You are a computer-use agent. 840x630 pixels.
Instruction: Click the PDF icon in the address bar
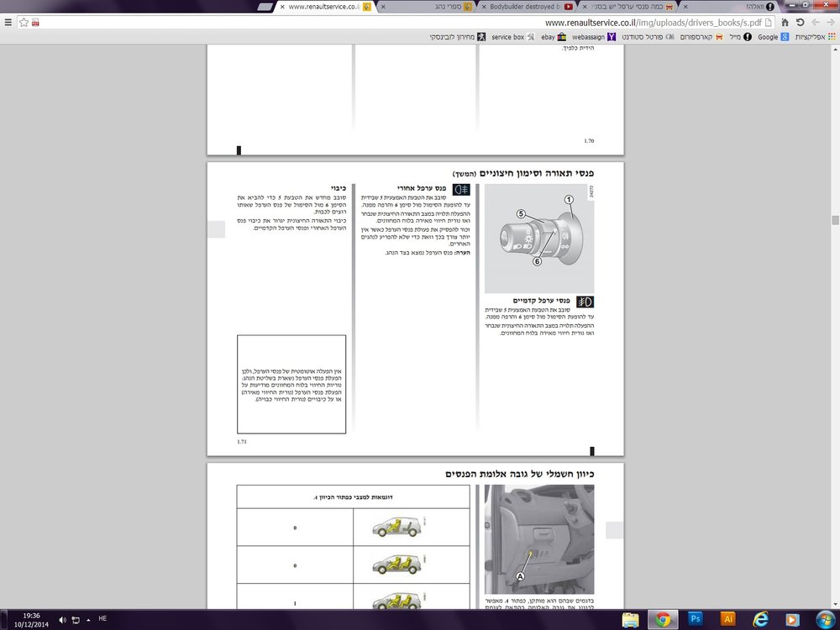click(35, 23)
